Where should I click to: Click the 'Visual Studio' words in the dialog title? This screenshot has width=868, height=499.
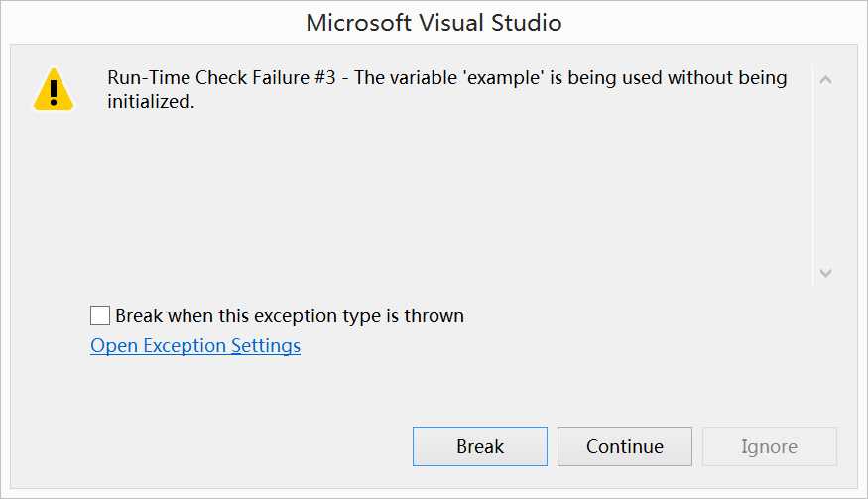tap(490, 23)
